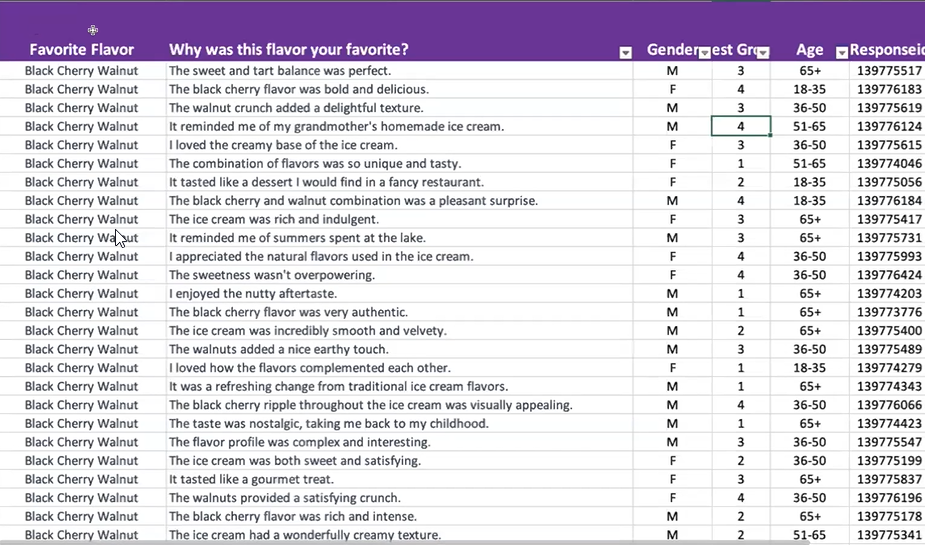925x545 pixels.
Task: Select the 'satisfying crunch' comment cell
Action: [399, 498]
